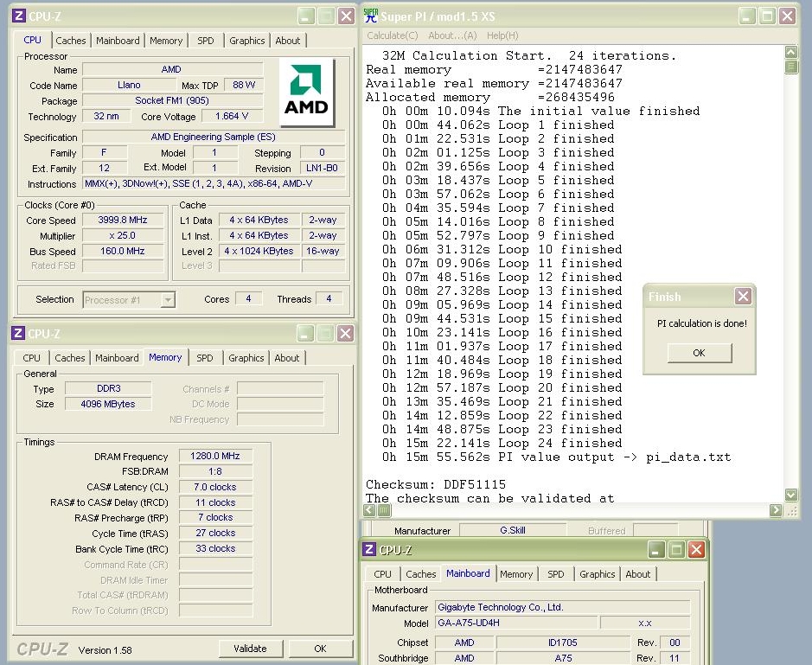Go to the SPD tab in the Mainboard CPU-Z window
This screenshot has width=812, height=665.
point(556,574)
